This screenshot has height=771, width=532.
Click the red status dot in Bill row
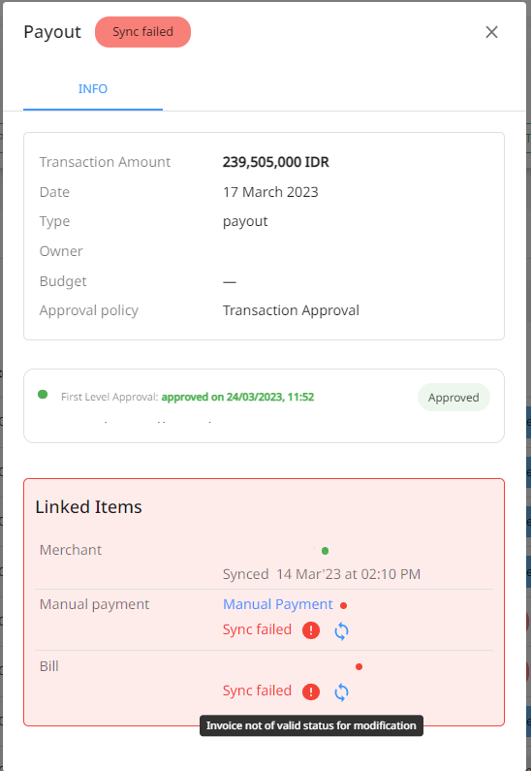pyautogui.click(x=360, y=667)
